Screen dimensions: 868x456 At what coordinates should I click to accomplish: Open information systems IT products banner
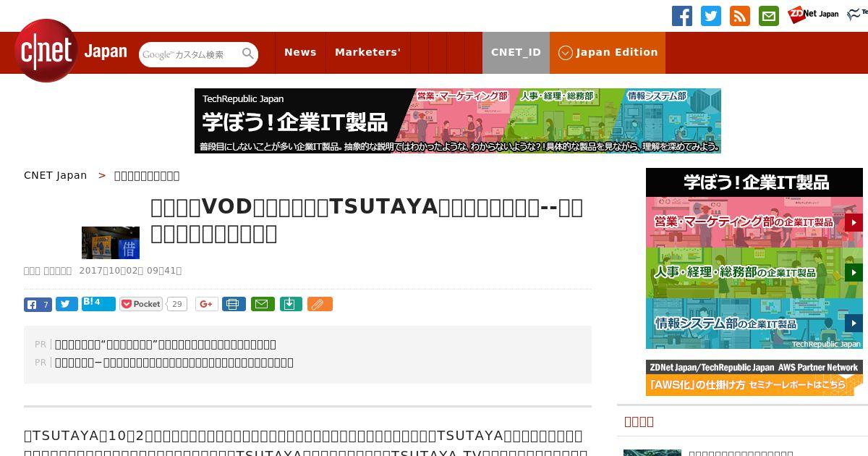pos(754,323)
